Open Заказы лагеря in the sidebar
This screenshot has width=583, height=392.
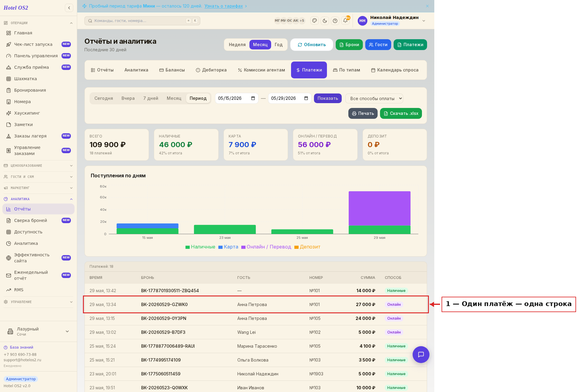point(38,136)
